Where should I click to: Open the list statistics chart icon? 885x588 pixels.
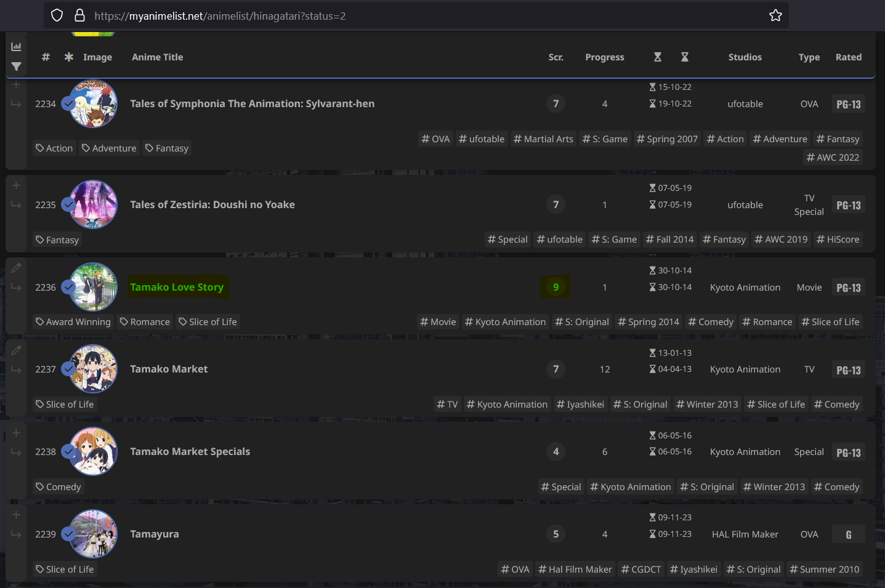[16, 47]
